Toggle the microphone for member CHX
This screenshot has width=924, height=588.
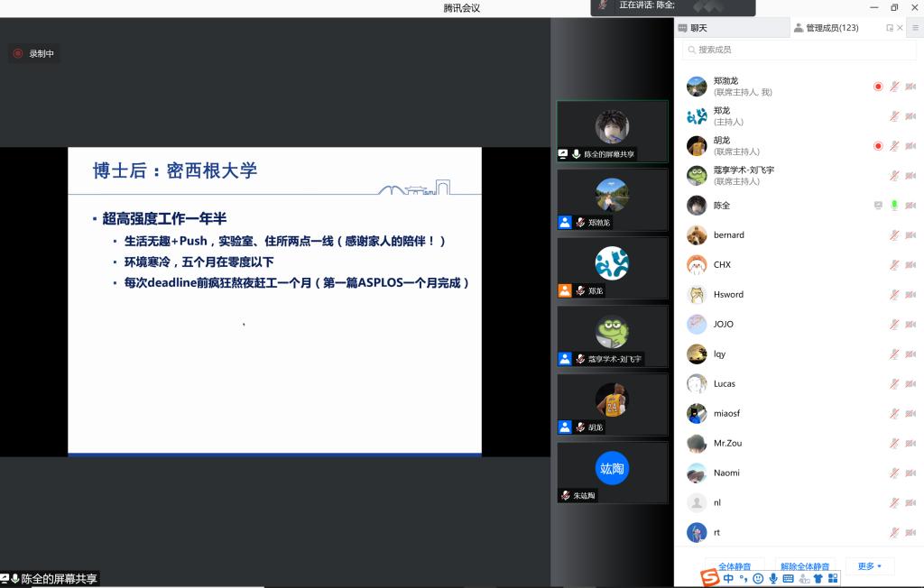click(x=894, y=265)
